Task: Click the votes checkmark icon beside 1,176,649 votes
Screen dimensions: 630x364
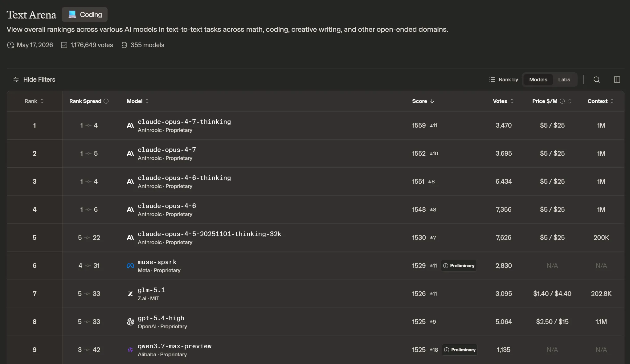Action: (x=64, y=45)
